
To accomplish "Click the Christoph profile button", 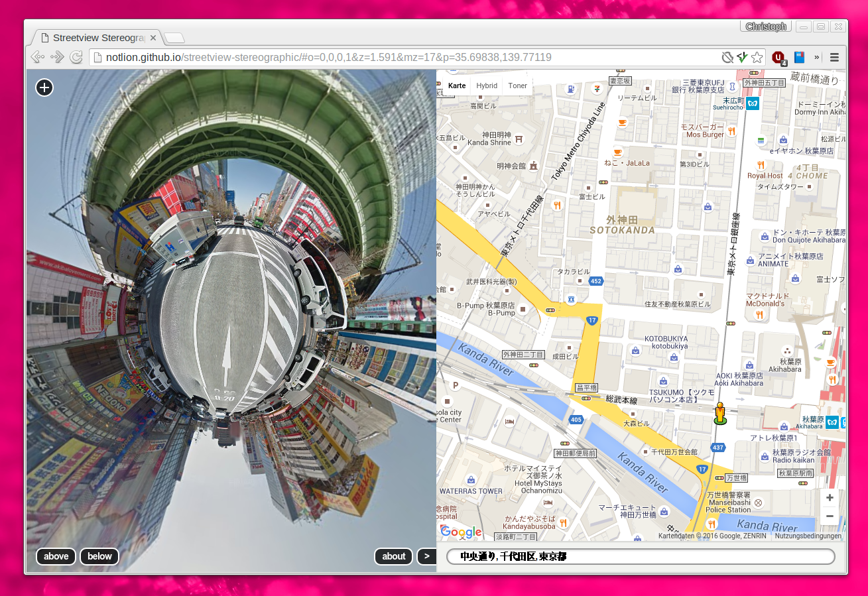I will pyautogui.click(x=766, y=27).
